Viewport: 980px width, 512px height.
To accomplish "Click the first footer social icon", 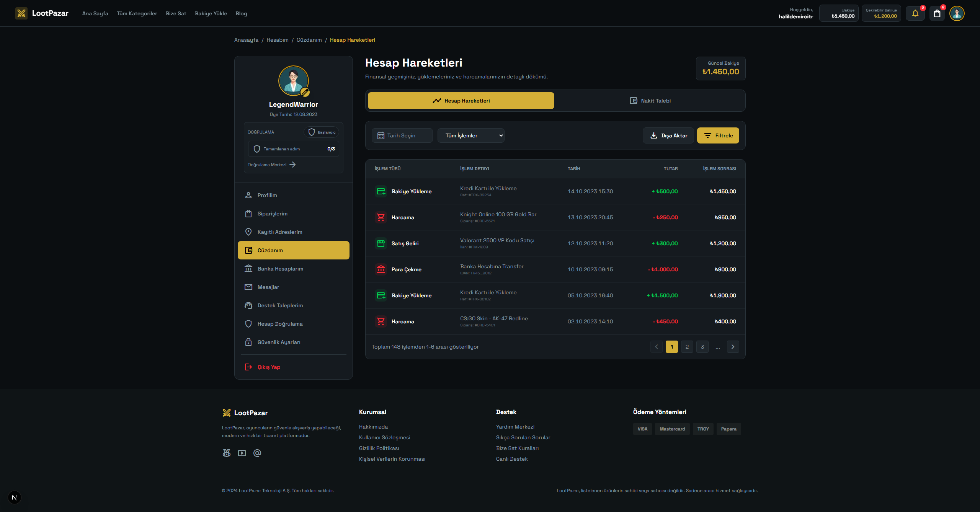I will (x=227, y=453).
